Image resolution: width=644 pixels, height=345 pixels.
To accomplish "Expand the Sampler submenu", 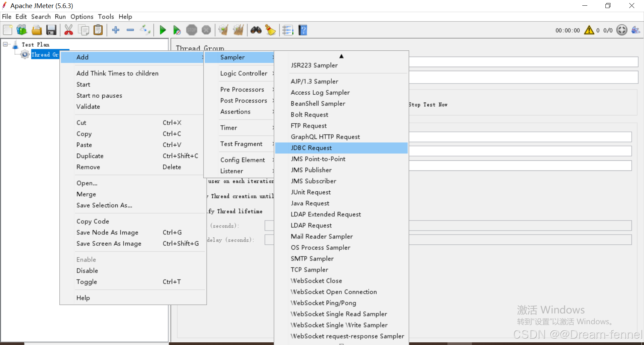I will click(240, 57).
